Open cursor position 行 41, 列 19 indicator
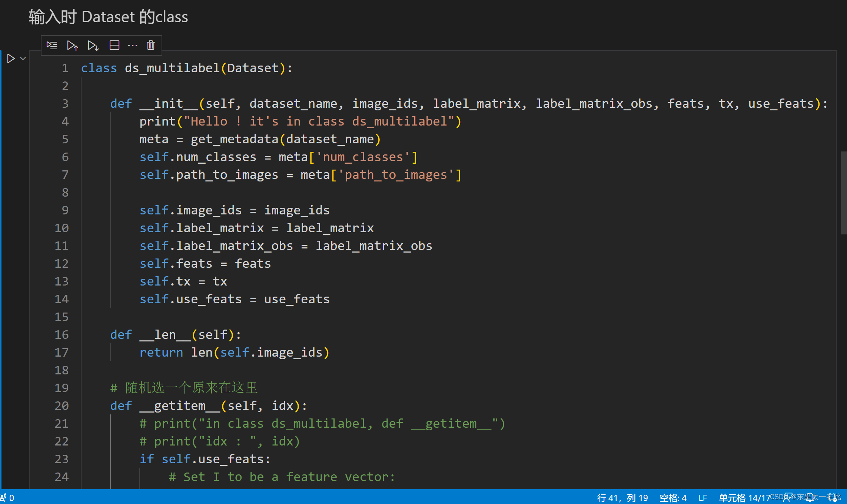Image resolution: width=847 pixels, height=504 pixels. point(622,498)
